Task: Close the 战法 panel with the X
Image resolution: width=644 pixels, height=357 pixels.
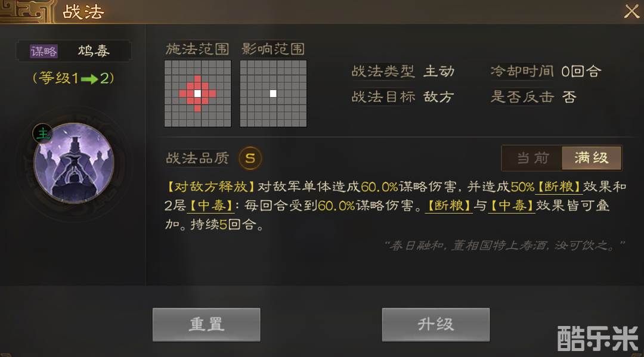Action: 631,11
